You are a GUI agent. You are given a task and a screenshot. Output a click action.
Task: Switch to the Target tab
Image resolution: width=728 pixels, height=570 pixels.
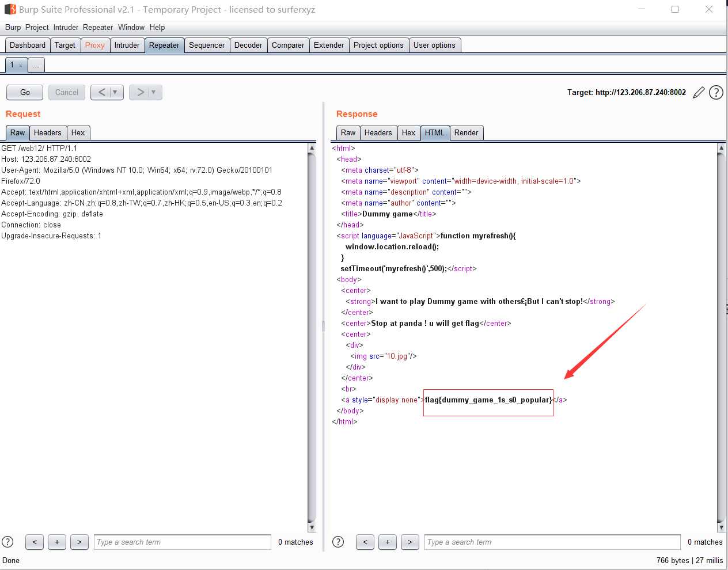(65, 45)
